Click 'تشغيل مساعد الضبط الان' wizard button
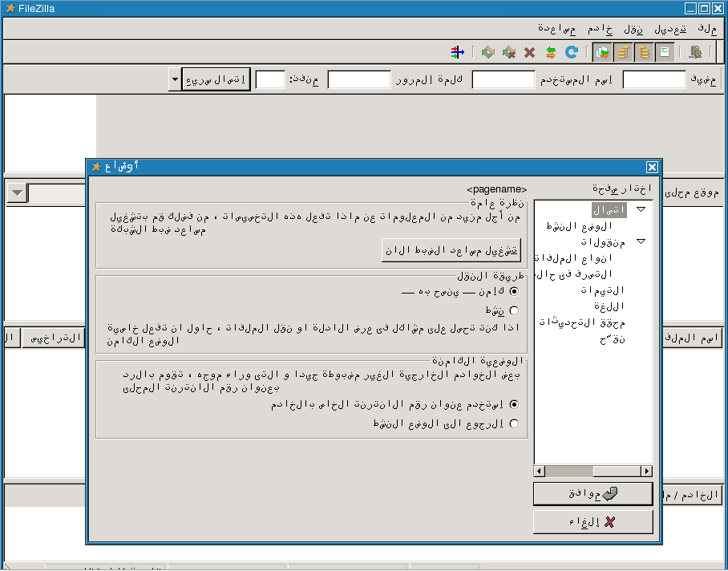 [451, 251]
